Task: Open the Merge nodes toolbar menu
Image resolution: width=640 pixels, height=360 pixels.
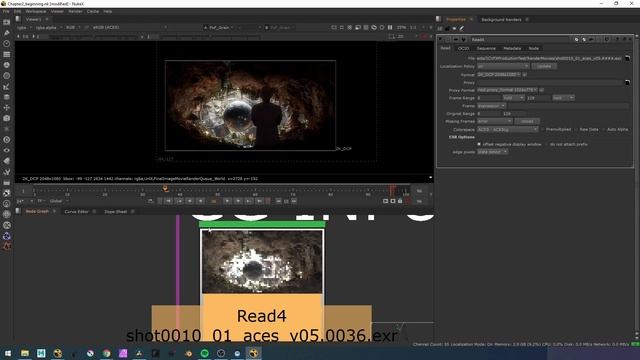Action: coord(7,97)
